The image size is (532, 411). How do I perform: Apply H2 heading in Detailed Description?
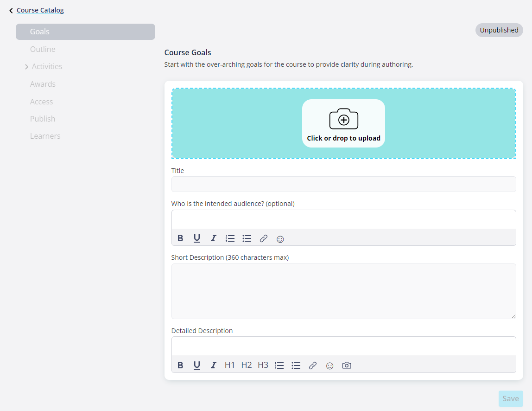point(247,365)
